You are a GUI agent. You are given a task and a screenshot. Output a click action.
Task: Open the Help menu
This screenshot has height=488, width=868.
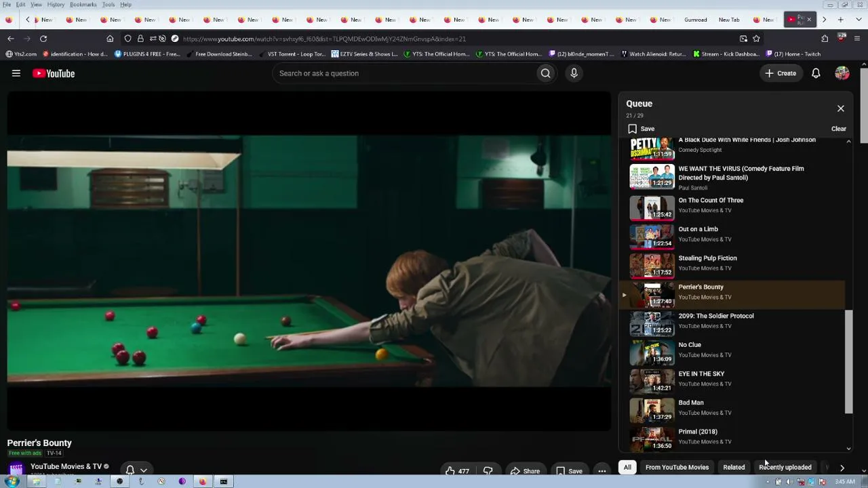coord(126,5)
